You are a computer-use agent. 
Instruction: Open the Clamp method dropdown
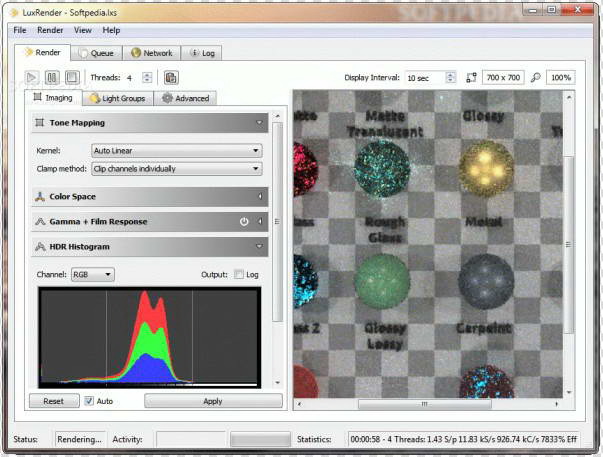(176, 169)
